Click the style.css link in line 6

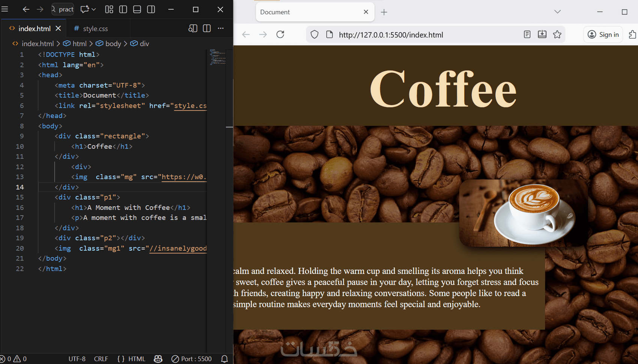pyautogui.click(x=190, y=106)
